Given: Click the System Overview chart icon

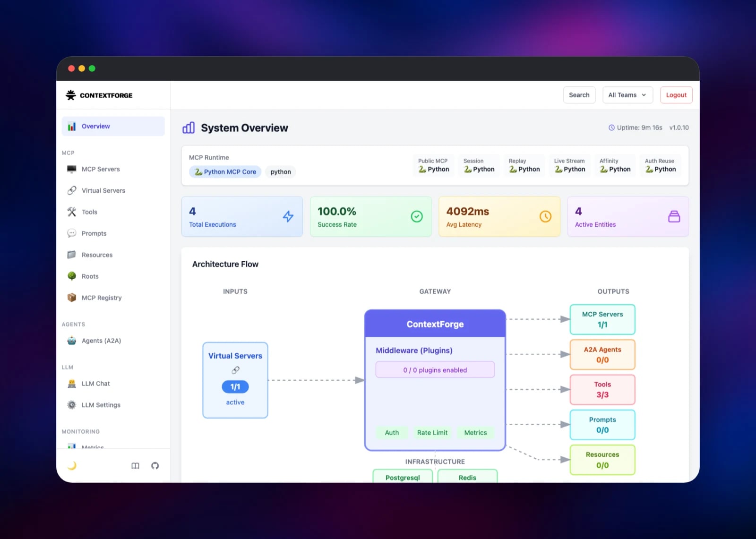Looking at the screenshot, I should pos(189,128).
